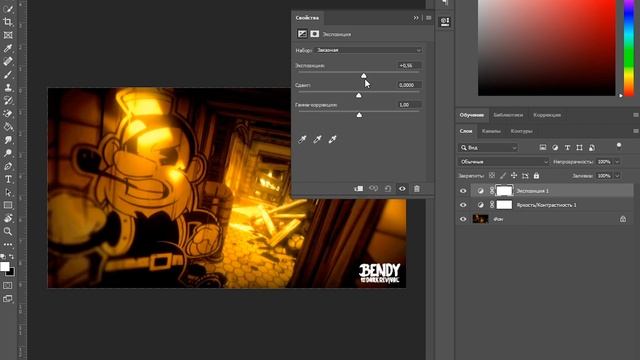The height and width of the screenshot is (360, 640).
Task: Select the Crop tool
Action: 8,22
